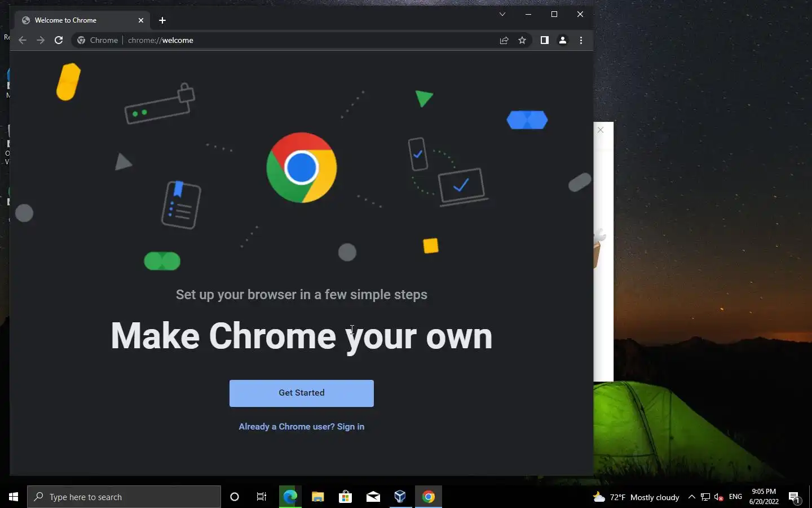Open the weather widget showing 72°F Mostly cloudy
This screenshot has width=812, height=508.
click(636, 497)
